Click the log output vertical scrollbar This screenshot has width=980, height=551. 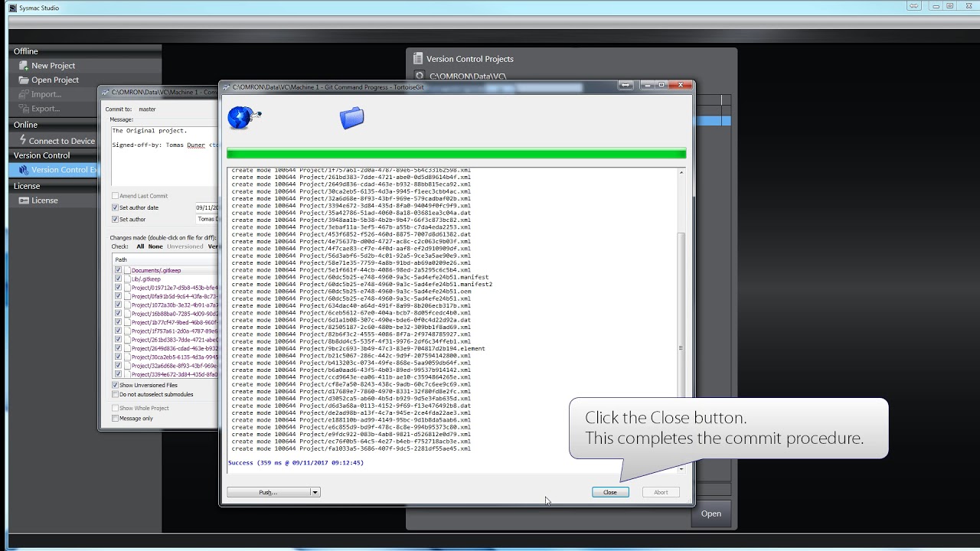681,320
